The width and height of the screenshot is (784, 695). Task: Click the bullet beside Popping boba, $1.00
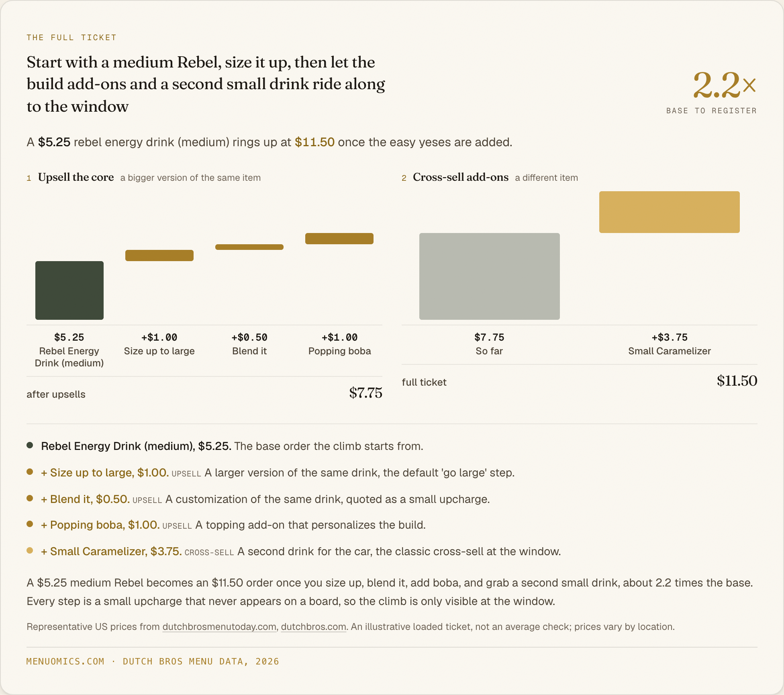coord(30,524)
